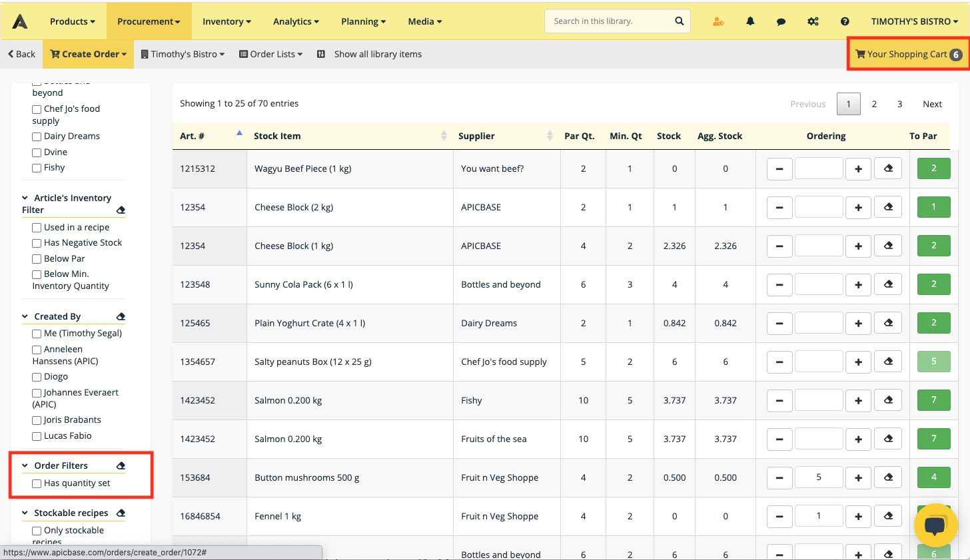Open the floating chat support widget
The width and height of the screenshot is (970, 560).
(935, 525)
